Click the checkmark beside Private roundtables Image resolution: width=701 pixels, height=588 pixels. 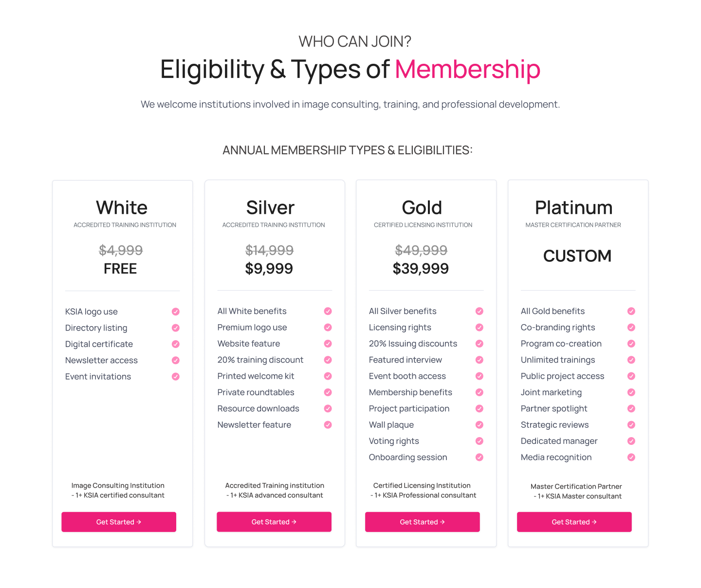click(x=328, y=392)
